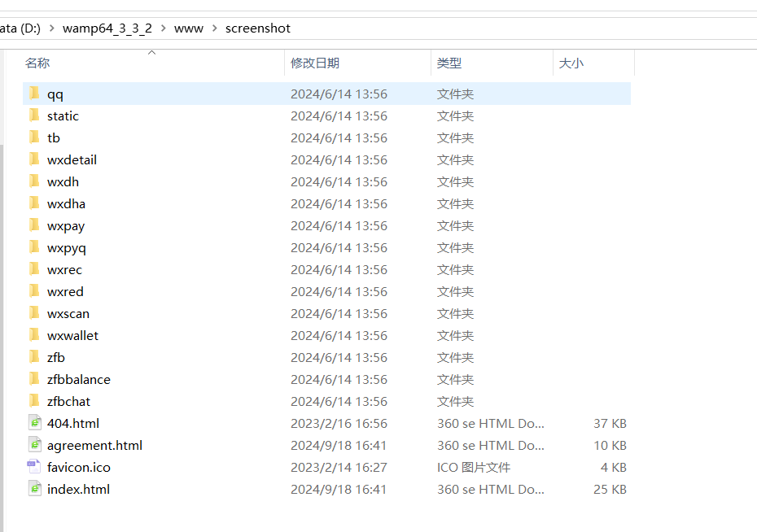Sort files by 大小 column header
This screenshot has width=757, height=532.
tap(571, 63)
